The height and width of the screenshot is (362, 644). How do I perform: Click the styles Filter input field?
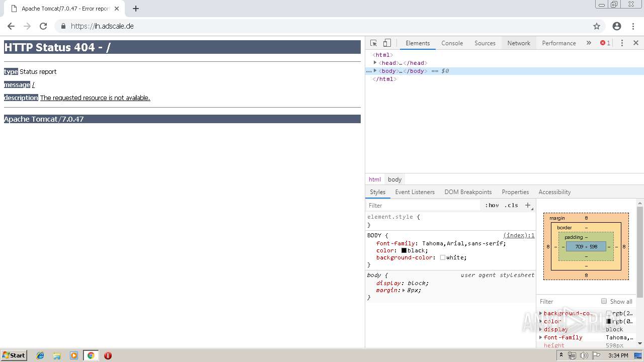(424, 205)
